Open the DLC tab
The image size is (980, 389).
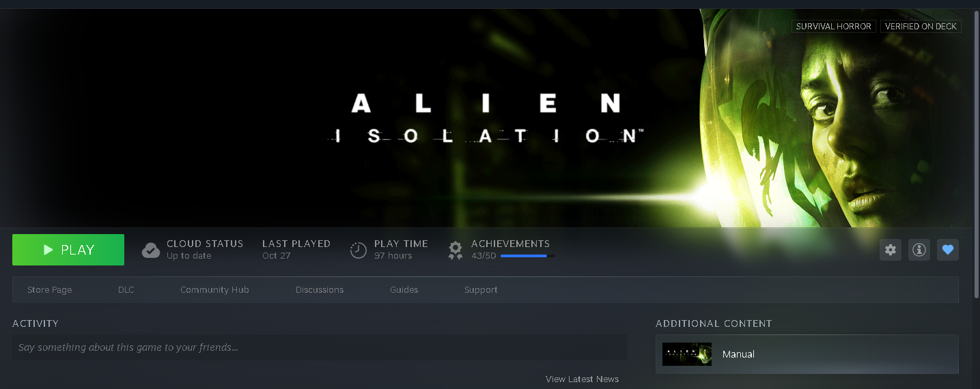(x=126, y=290)
